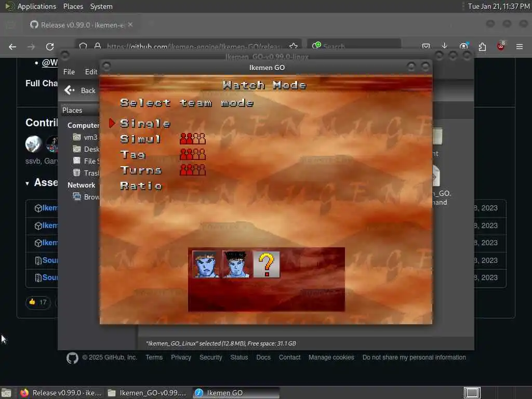
Task: Select the Single team mode
Action: [x=145, y=124]
